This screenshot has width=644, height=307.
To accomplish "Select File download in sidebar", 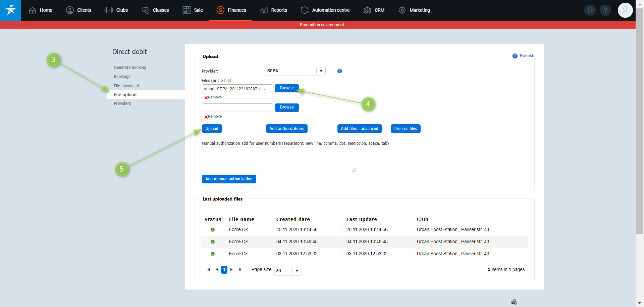I will point(126,86).
